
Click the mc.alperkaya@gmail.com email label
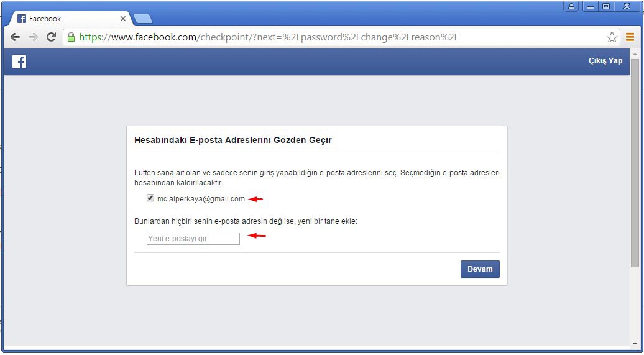pyautogui.click(x=201, y=199)
